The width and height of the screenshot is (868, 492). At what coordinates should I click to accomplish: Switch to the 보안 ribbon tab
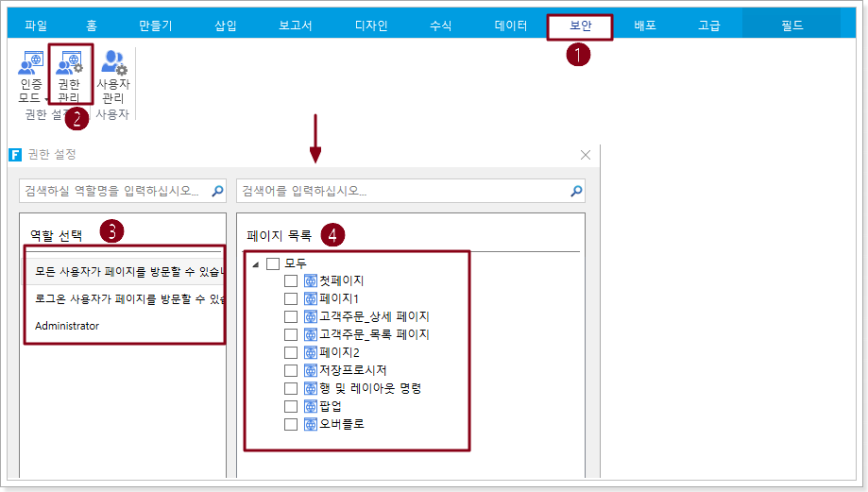tap(580, 25)
